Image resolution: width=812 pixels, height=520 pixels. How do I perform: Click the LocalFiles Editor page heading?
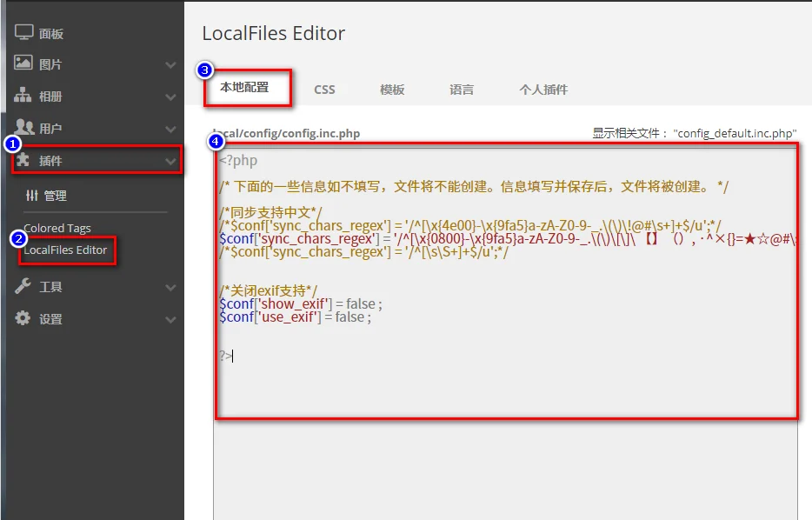coord(274,33)
